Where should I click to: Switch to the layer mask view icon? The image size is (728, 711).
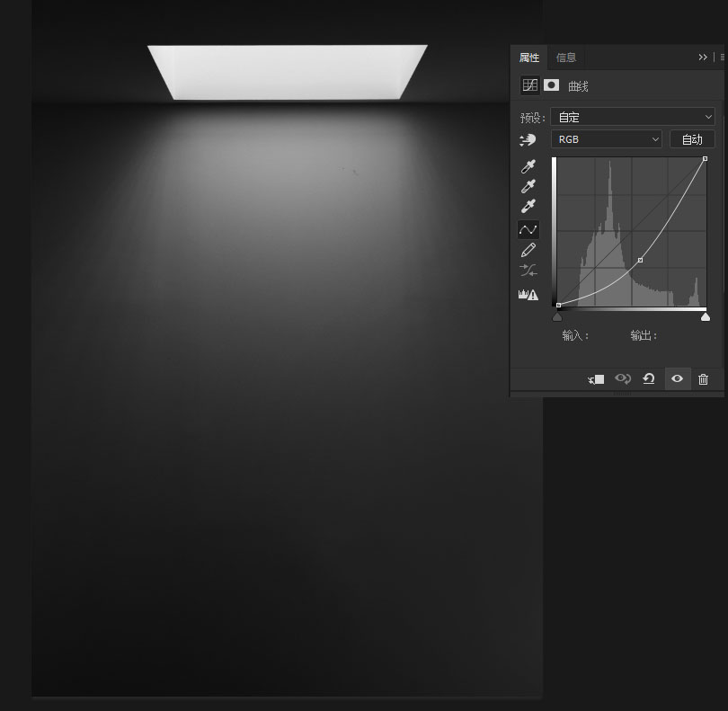pos(551,85)
